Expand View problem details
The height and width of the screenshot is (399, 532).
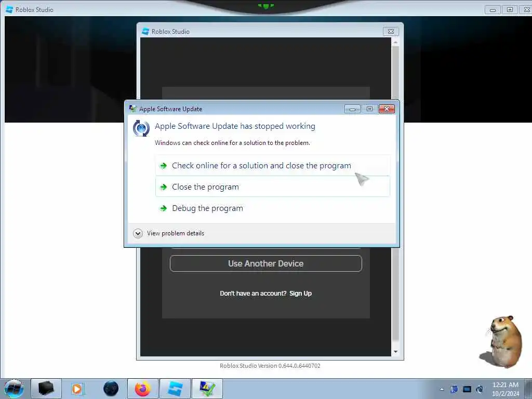click(x=169, y=233)
